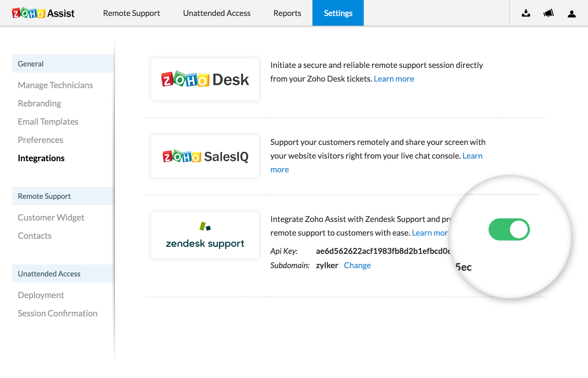
Task: Open the user profile icon
Action: (x=572, y=14)
